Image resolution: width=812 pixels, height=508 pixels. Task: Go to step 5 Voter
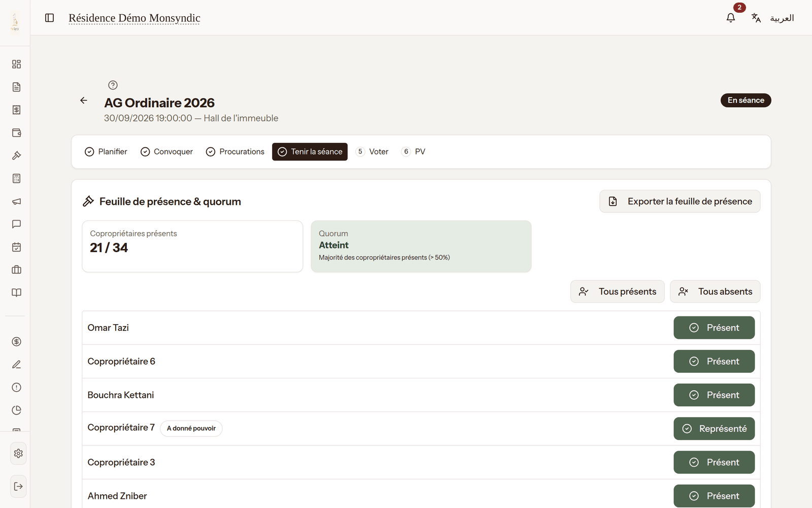pos(372,151)
